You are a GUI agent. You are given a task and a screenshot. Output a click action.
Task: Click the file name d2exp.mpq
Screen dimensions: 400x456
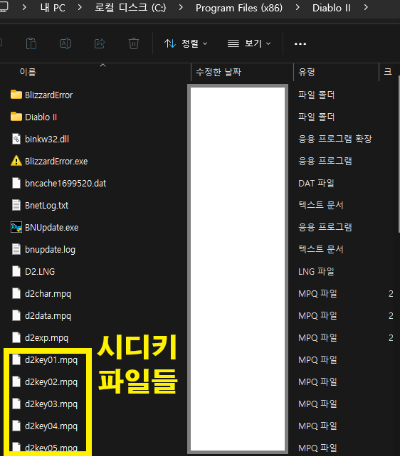point(47,338)
